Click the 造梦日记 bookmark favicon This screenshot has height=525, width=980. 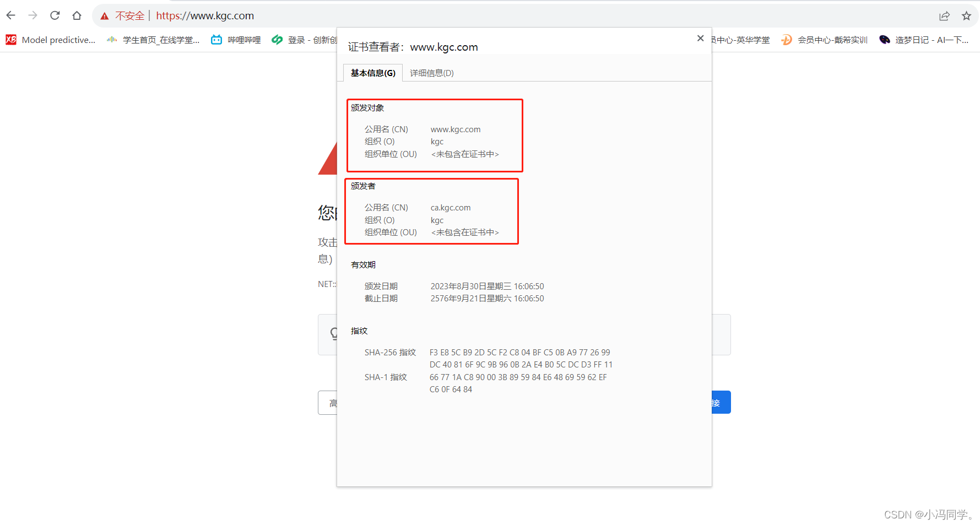(x=885, y=40)
